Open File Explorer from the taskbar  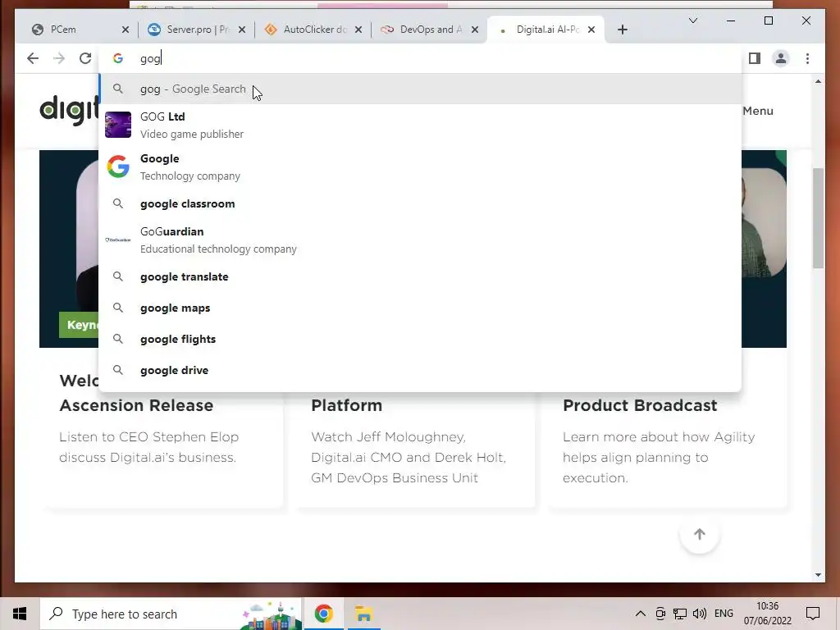click(x=363, y=614)
